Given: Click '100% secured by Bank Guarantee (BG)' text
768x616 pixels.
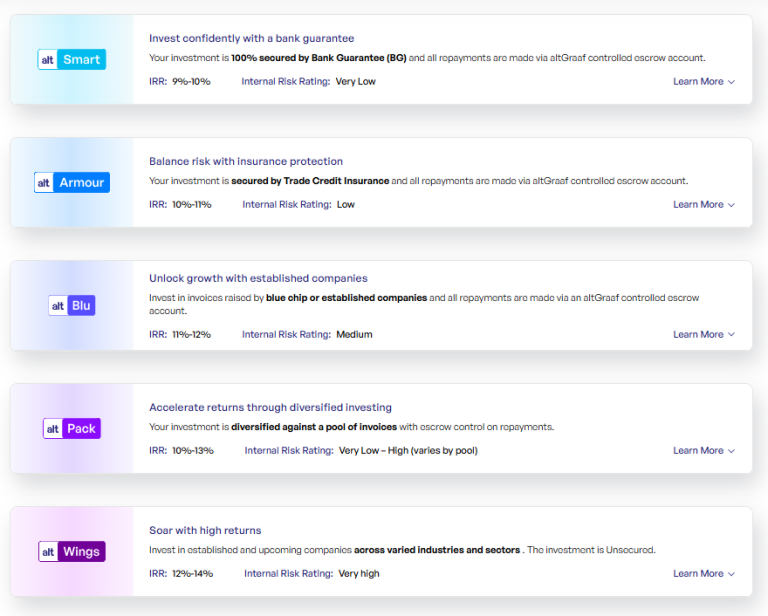Looking at the screenshot, I should [x=319, y=58].
